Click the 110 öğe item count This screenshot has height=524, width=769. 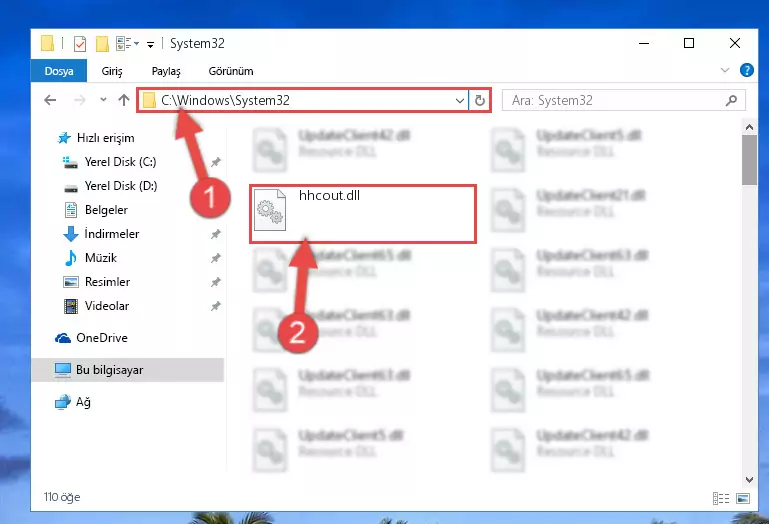62,497
